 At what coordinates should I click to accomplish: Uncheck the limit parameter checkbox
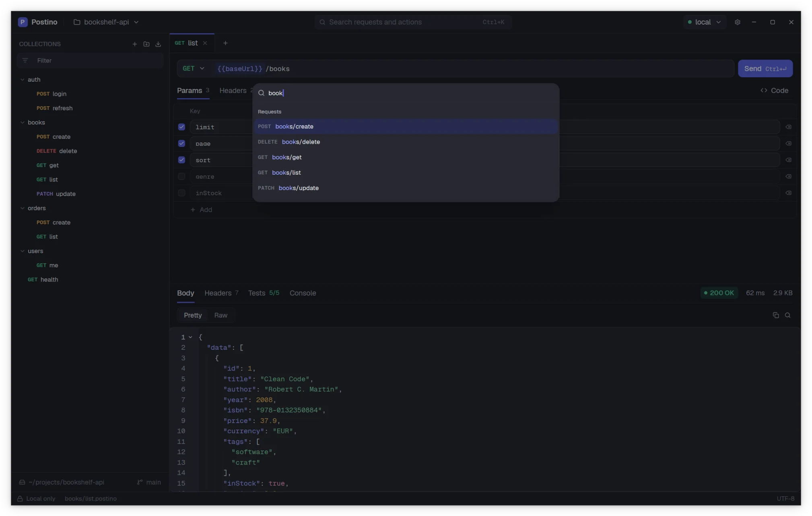coord(181,127)
